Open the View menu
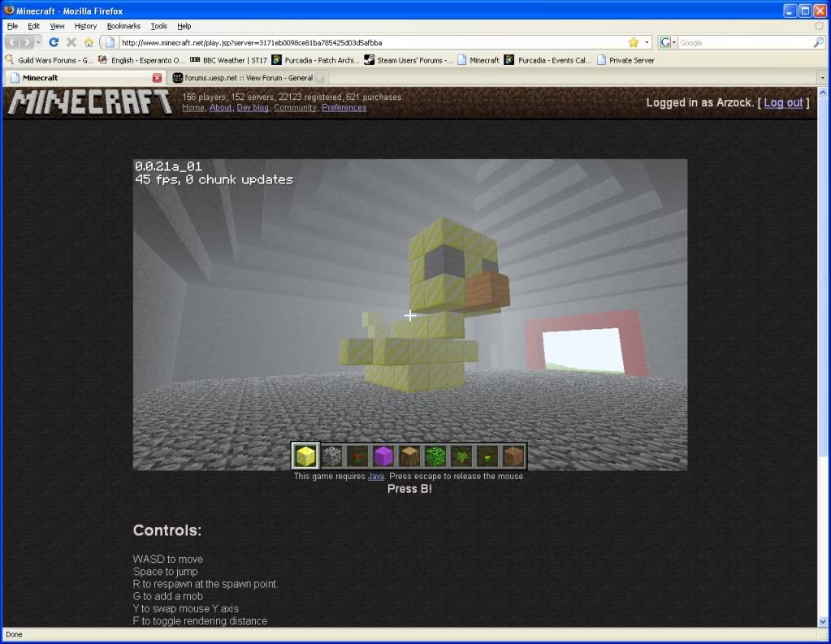This screenshot has height=644, width=831. (x=57, y=26)
